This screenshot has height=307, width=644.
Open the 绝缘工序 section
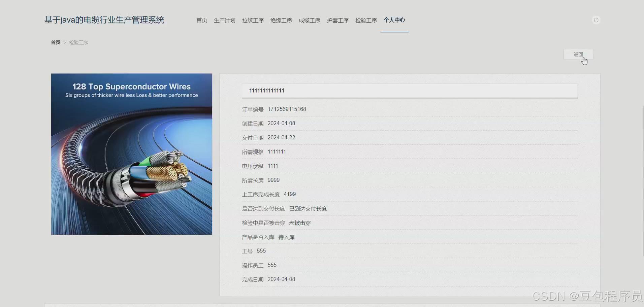click(281, 21)
